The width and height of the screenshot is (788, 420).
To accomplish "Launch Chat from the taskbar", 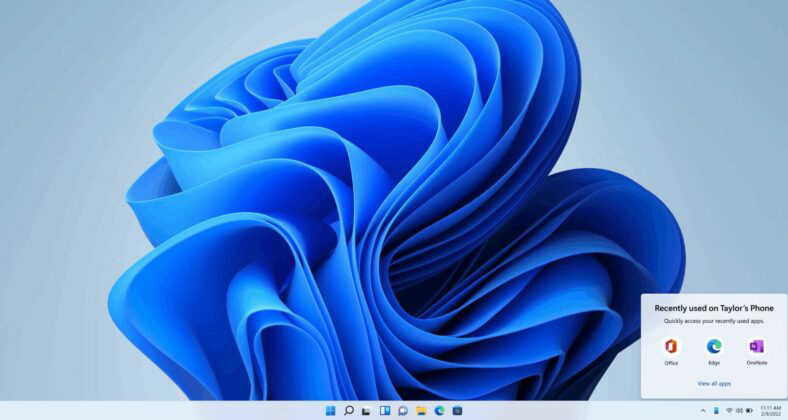I will click(402, 410).
